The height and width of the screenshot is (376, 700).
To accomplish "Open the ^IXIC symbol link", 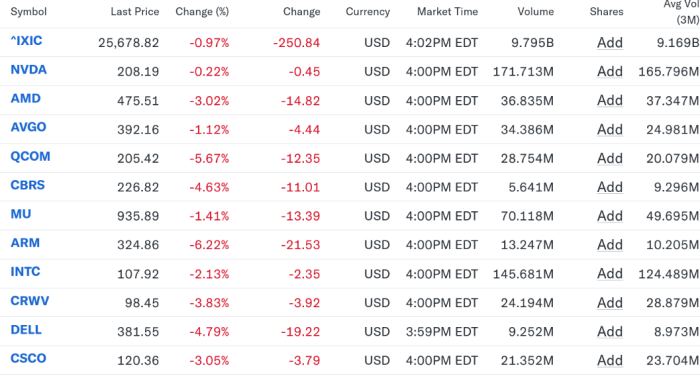I will click(x=26, y=41).
